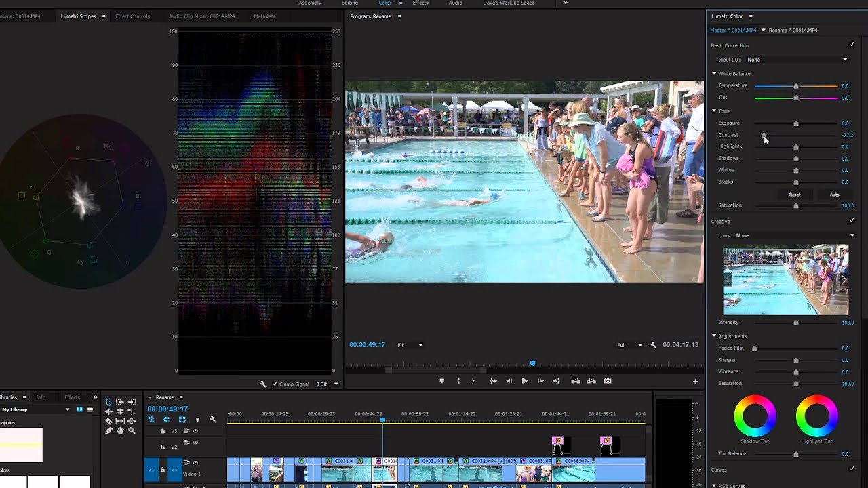The height and width of the screenshot is (488, 868).
Task: Disable Basic Correction section checkbox
Action: coord(852,45)
